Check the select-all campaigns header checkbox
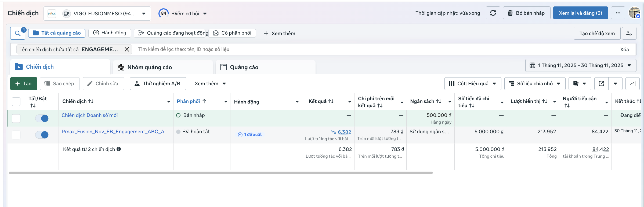The width and height of the screenshot is (644, 207). [16, 102]
